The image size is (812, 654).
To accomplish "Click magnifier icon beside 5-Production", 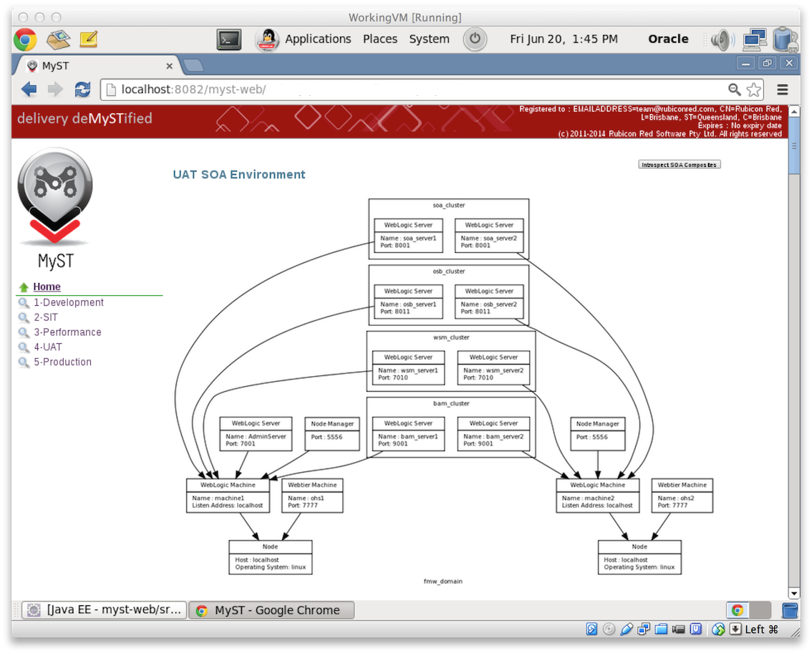I will [x=24, y=362].
